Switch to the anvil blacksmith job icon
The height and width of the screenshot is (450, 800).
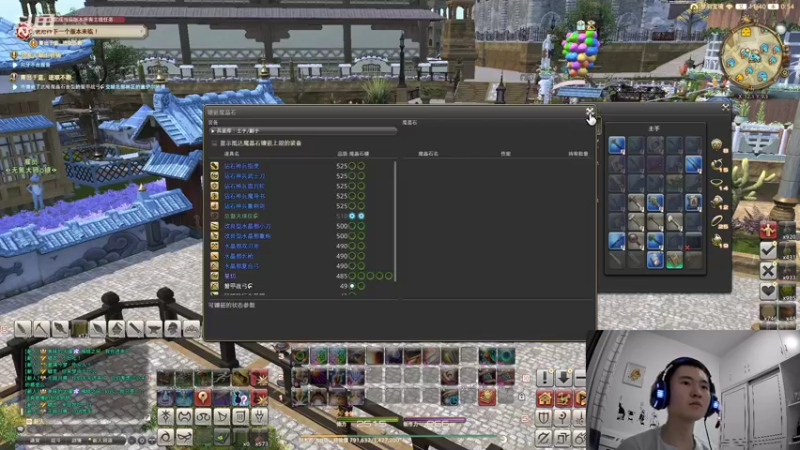(154, 329)
